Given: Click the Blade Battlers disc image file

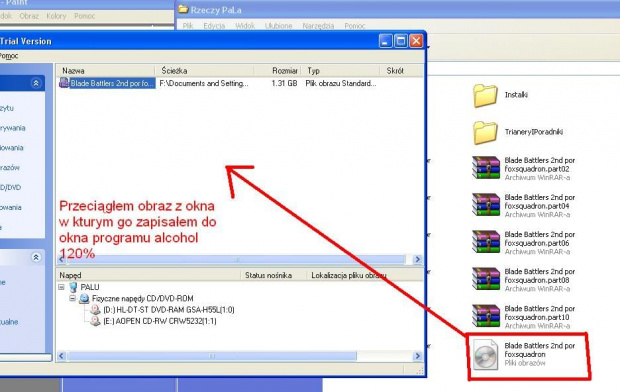Looking at the screenshot, I should 524,354.
